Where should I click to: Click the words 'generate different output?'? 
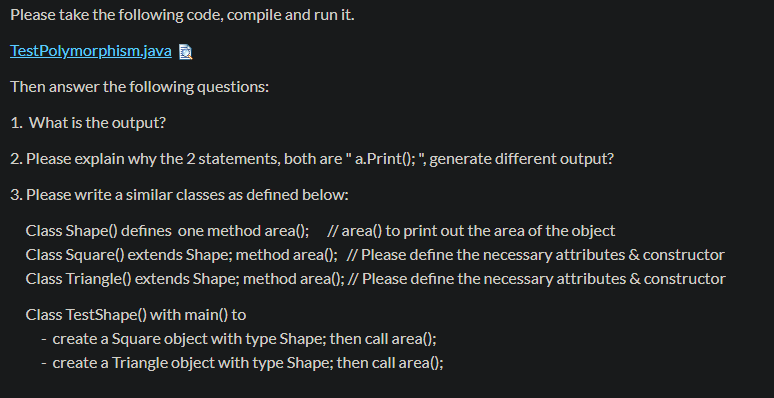point(522,159)
